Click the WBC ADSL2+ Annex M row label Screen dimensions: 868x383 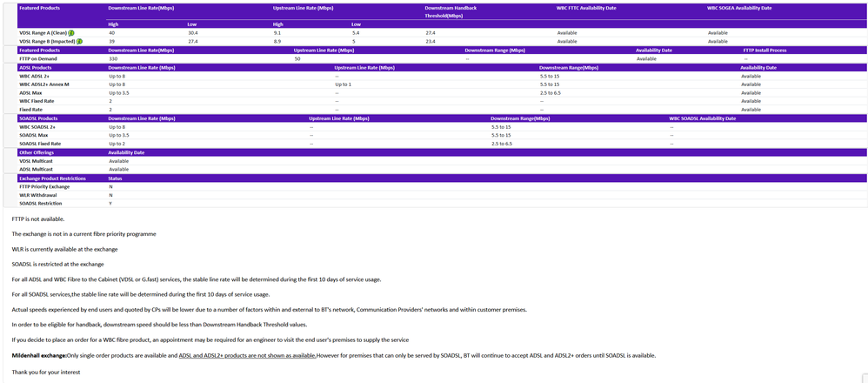43,84
